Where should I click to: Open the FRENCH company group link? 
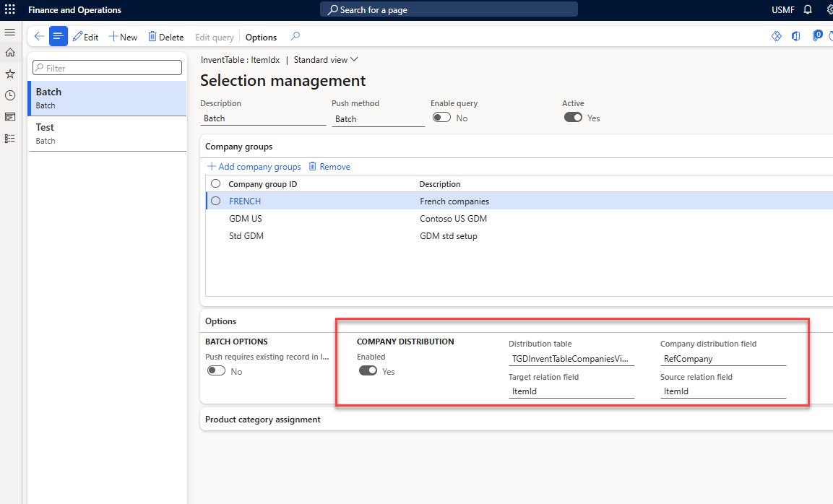[x=245, y=201]
